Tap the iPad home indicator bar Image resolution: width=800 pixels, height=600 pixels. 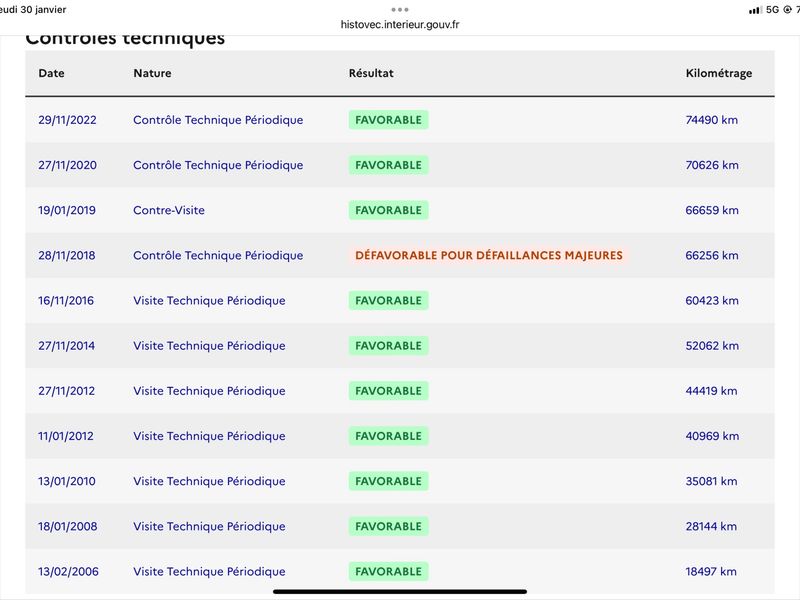tap(400, 592)
